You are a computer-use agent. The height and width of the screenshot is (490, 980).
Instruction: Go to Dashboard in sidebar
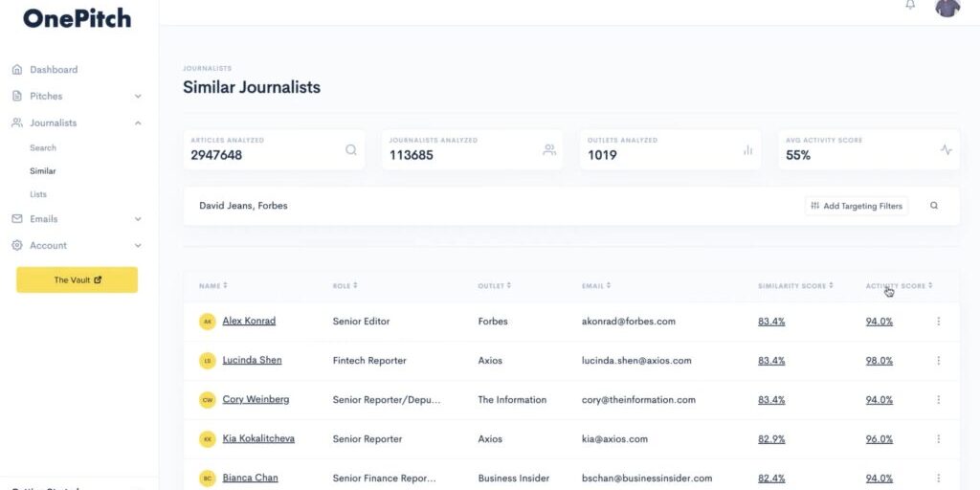pos(54,69)
